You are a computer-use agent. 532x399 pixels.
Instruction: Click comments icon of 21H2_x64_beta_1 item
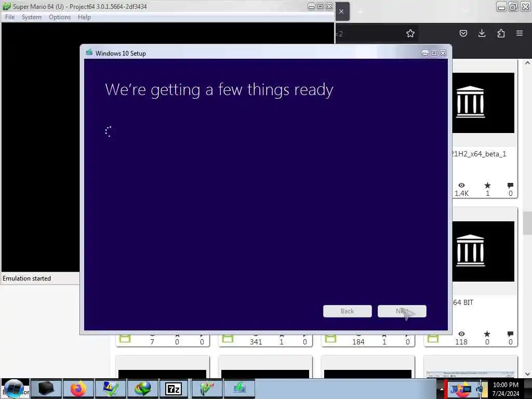510,185
